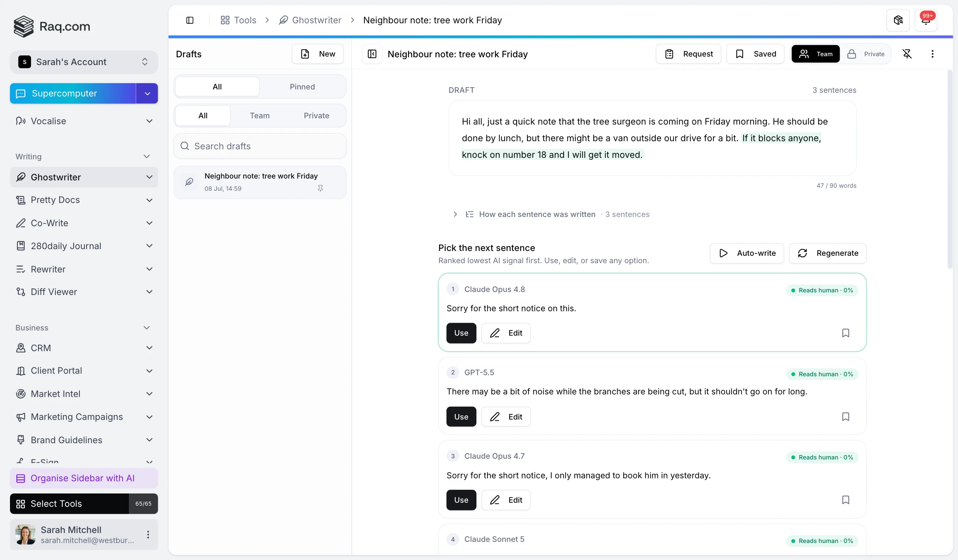Screen dimensions: 958x560
Task: Click the Brand Guidelines icon
Action: [x=21, y=440]
